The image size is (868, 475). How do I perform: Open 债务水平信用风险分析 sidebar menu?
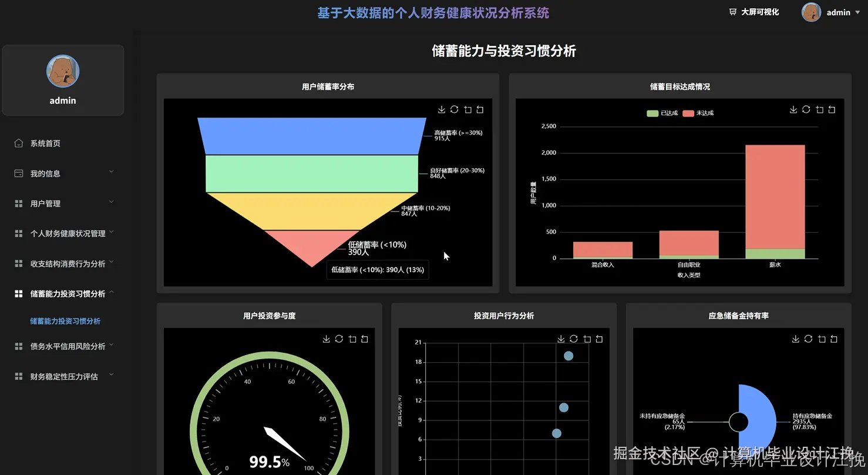pos(63,346)
